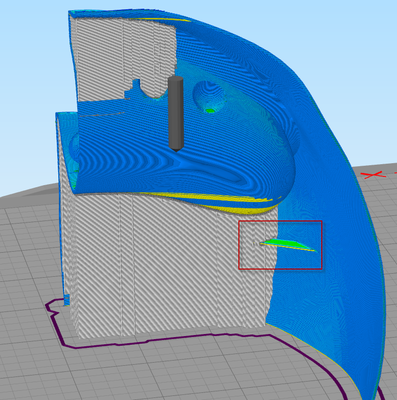Click the round recess with the green spot
This screenshot has width=397, height=400.
[x=209, y=97]
